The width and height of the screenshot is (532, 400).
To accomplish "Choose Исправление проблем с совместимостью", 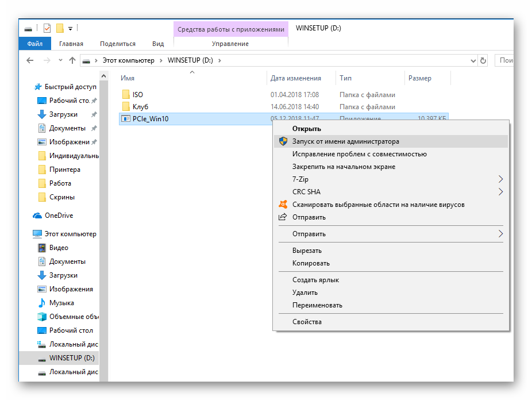I will pos(391,154).
